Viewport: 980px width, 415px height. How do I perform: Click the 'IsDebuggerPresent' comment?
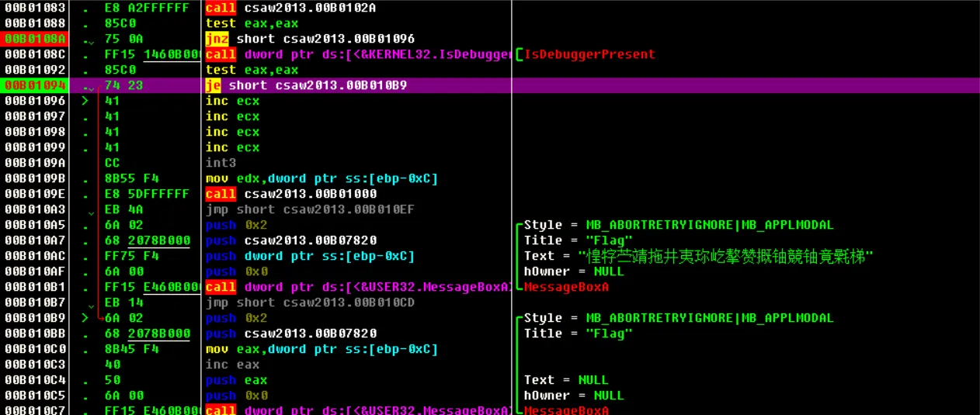pyautogui.click(x=589, y=54)
